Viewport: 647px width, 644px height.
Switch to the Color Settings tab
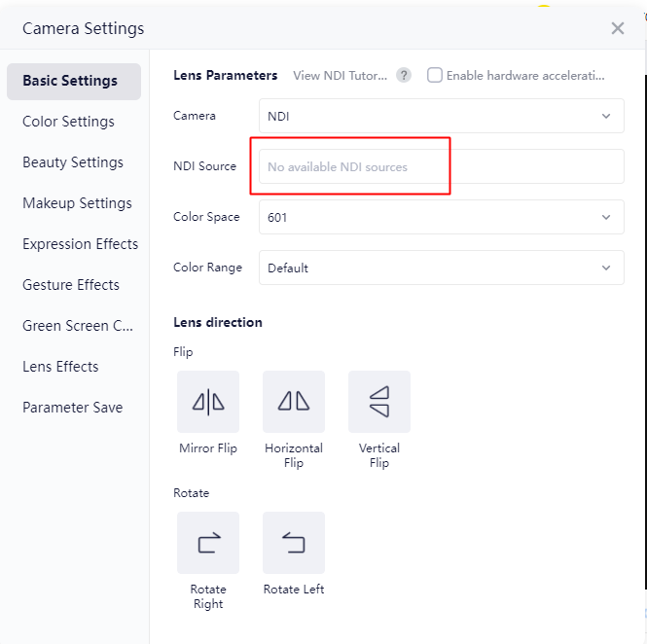point(68,122)
